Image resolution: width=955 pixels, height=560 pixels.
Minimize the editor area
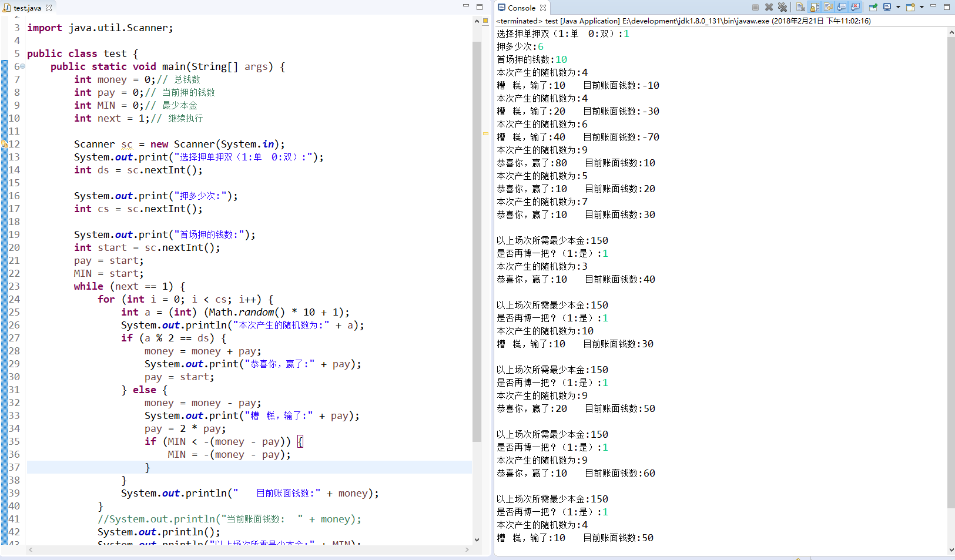pos(466,6)
